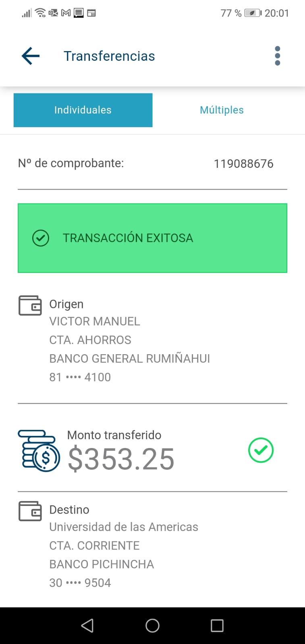
Task: Tap the coin stack money icon
Action: (x=39, y=451)
